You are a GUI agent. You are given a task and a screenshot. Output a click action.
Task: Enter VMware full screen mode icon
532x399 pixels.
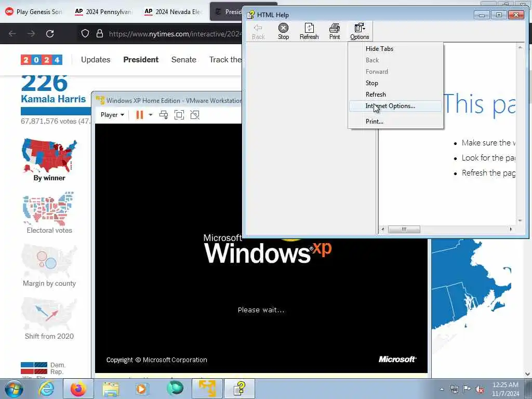point(179,115)
